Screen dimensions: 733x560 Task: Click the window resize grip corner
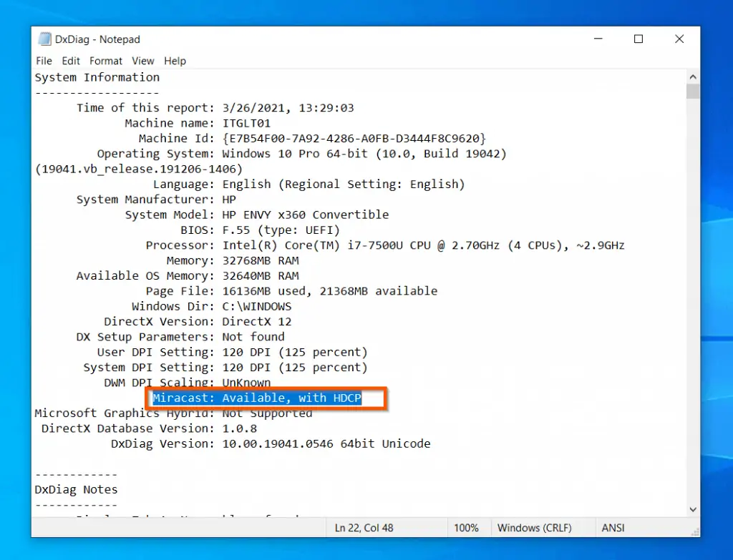(x=695, y=532)
